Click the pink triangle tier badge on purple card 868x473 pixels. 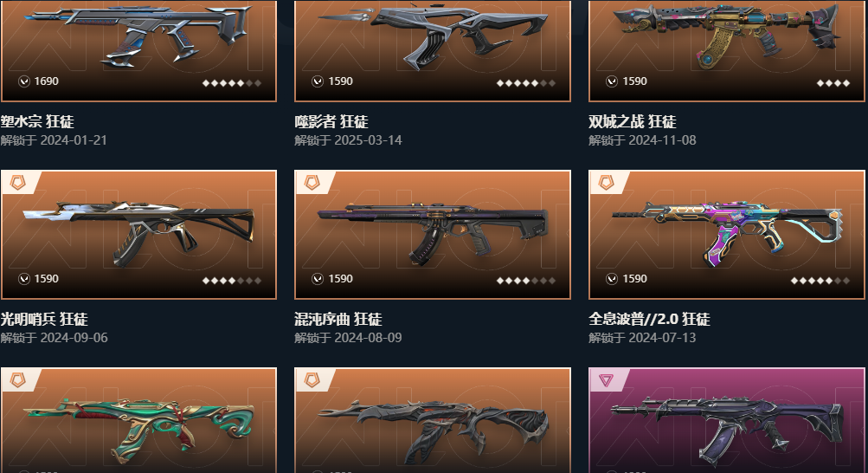tap(606, 380)
